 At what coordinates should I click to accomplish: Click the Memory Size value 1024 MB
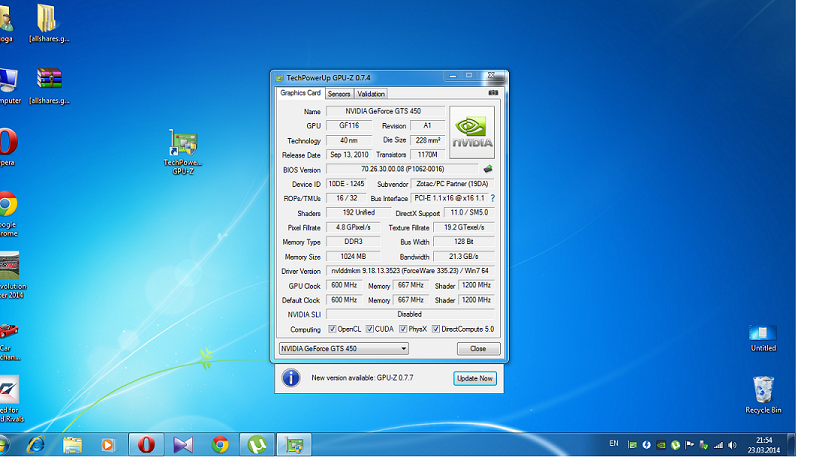(x=353, y=256)
